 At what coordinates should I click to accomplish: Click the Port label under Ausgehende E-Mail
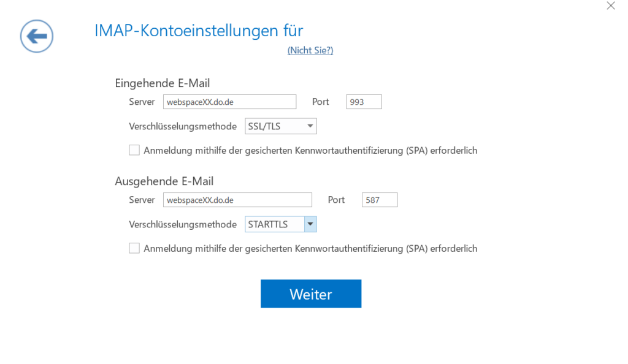pos(336,200)
